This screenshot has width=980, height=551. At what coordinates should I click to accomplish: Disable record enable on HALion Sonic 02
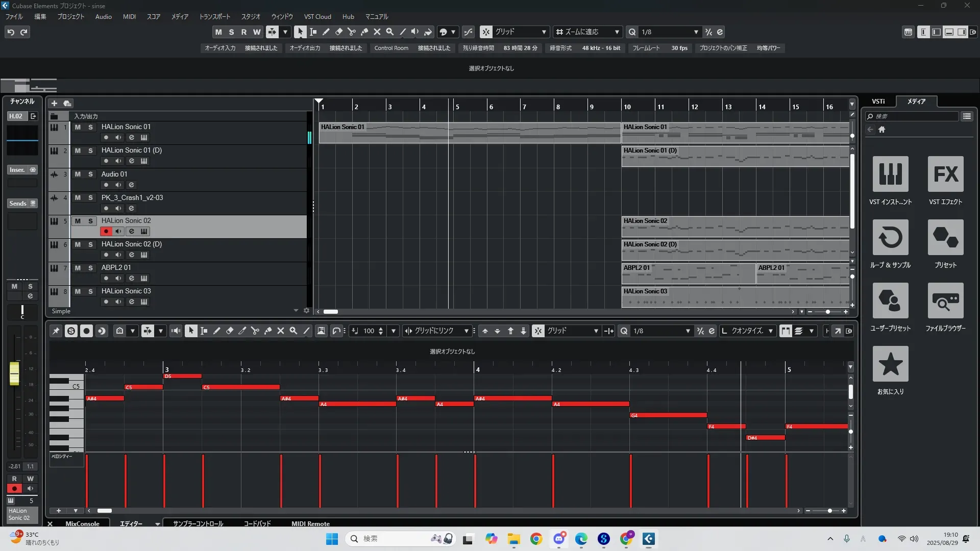click(106, 231)
